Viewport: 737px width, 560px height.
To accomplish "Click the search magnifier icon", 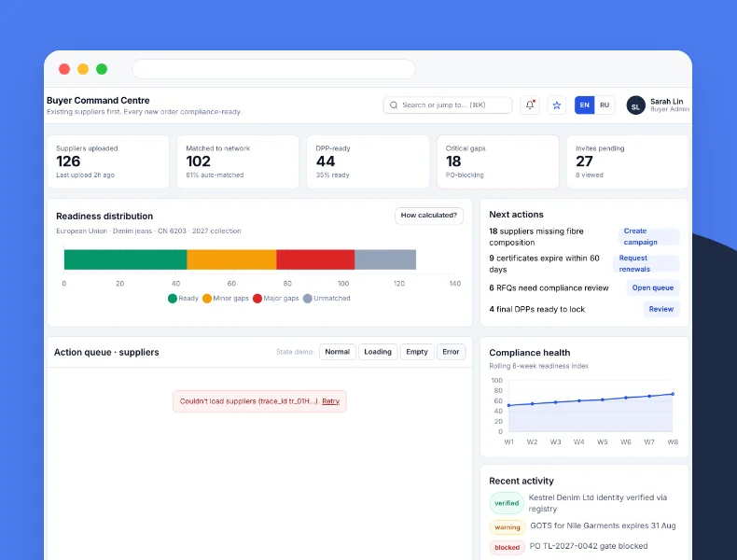I will point(394,105).
